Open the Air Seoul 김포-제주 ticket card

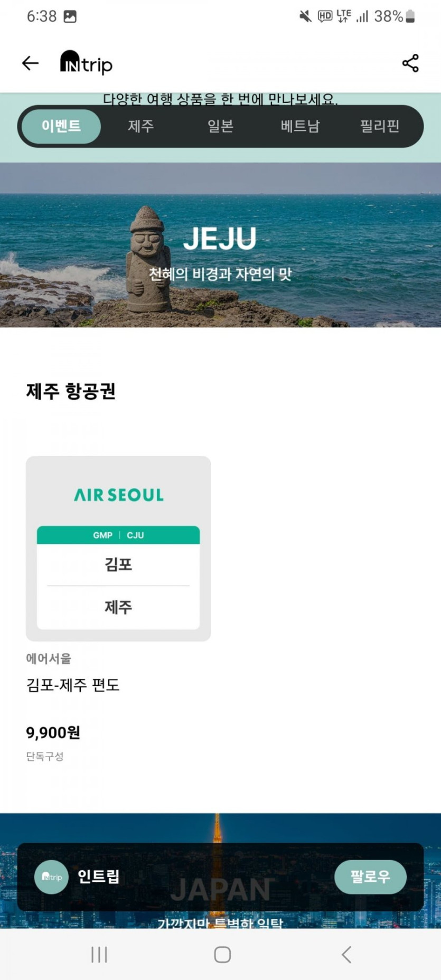click(x=118, y=549)
